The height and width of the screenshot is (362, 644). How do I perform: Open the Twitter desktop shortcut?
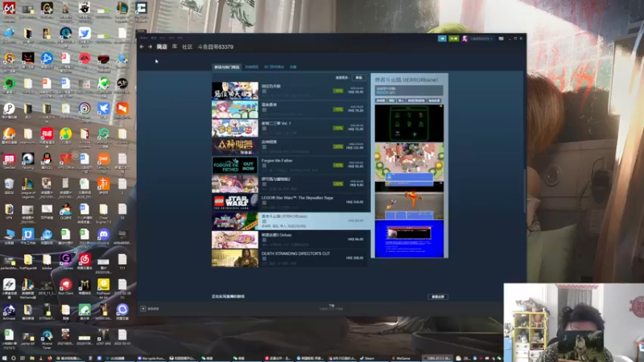85,34
